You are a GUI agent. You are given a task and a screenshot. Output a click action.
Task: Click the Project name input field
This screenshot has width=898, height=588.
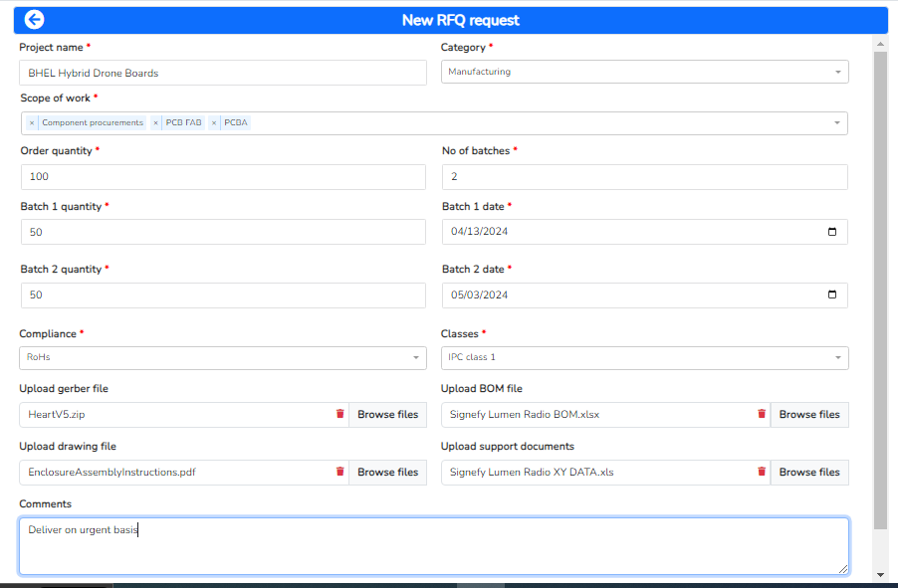[x=223, y=73]
